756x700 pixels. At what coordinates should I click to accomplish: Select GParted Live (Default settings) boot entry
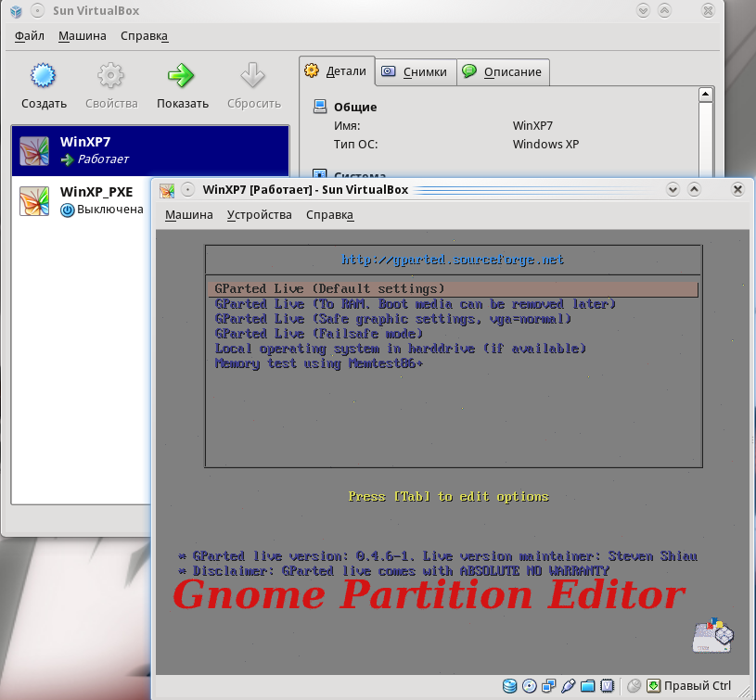pos(454,289)
